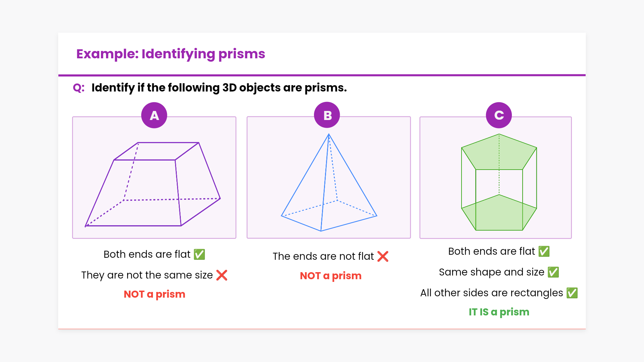Click "NOT a prism" under shape A
This screenshot has width=644, height=362.
[154, 294]
